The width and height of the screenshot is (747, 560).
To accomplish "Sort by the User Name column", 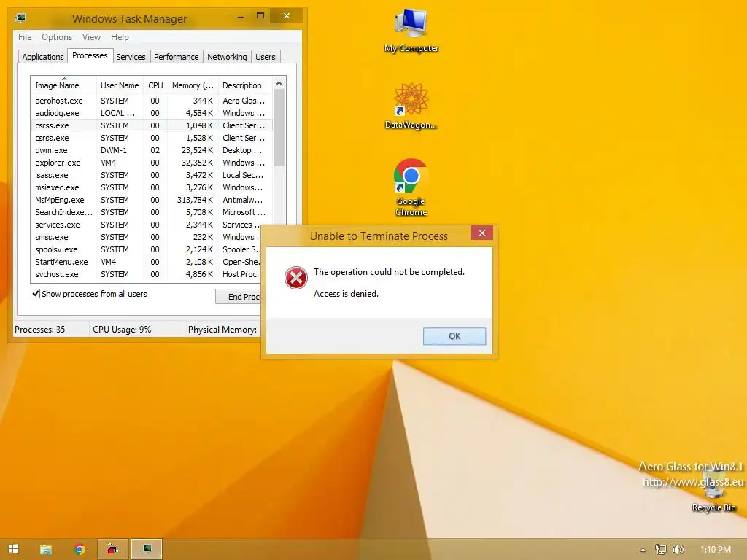I will [x=120, y=85].
